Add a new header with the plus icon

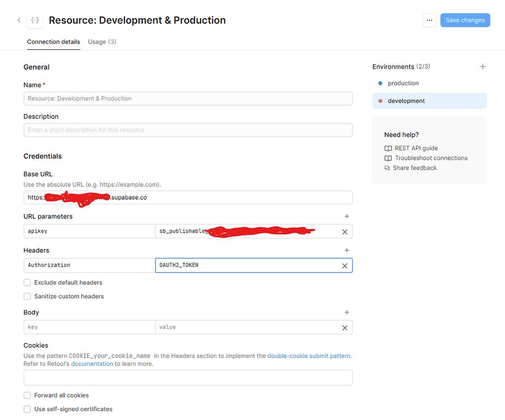[x=347, y=250]
